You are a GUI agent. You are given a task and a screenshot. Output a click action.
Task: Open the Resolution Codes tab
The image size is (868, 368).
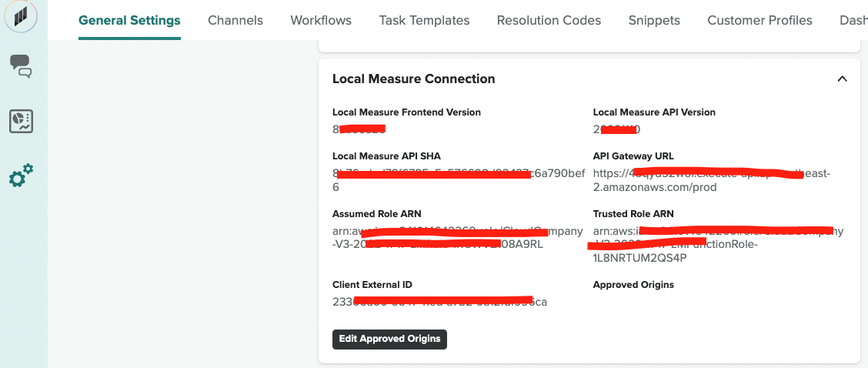(549, 21)
